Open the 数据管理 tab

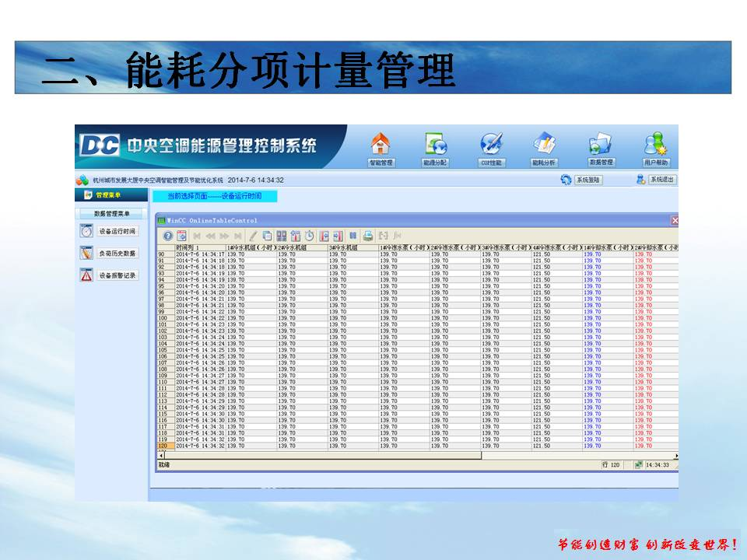click(601, 149)
